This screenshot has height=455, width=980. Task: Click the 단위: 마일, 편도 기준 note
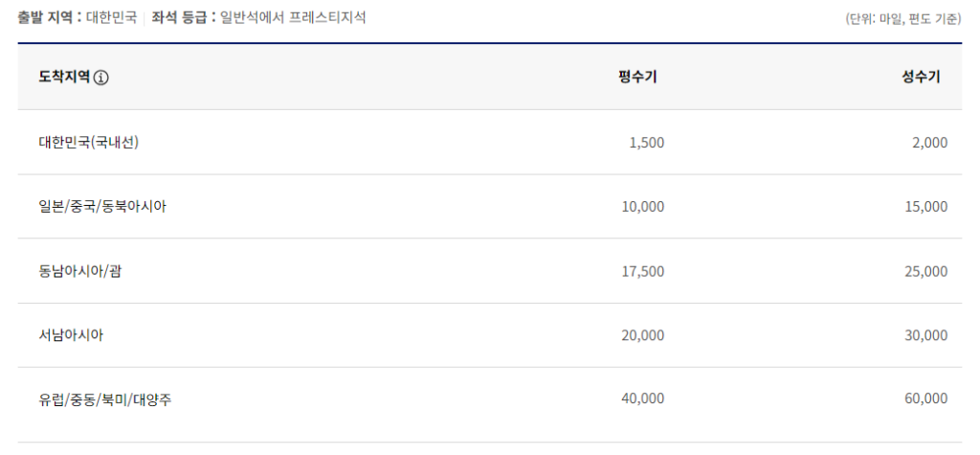point(903,18)
